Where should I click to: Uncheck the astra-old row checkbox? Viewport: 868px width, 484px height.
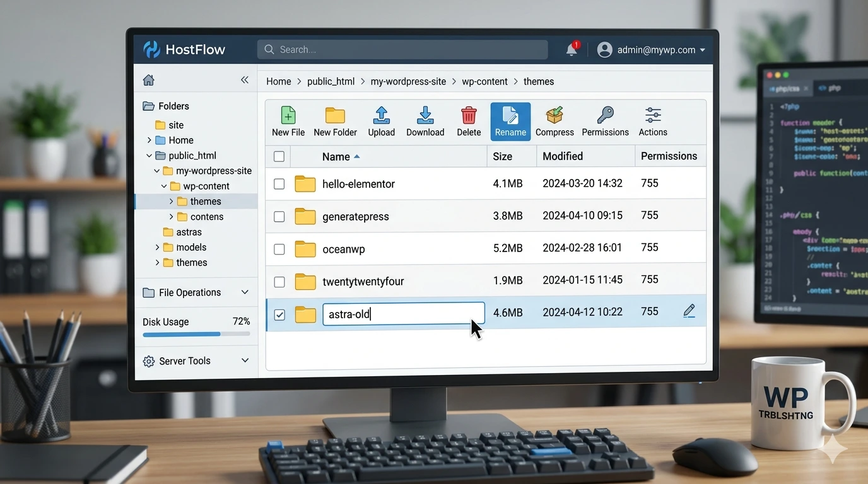279,314
